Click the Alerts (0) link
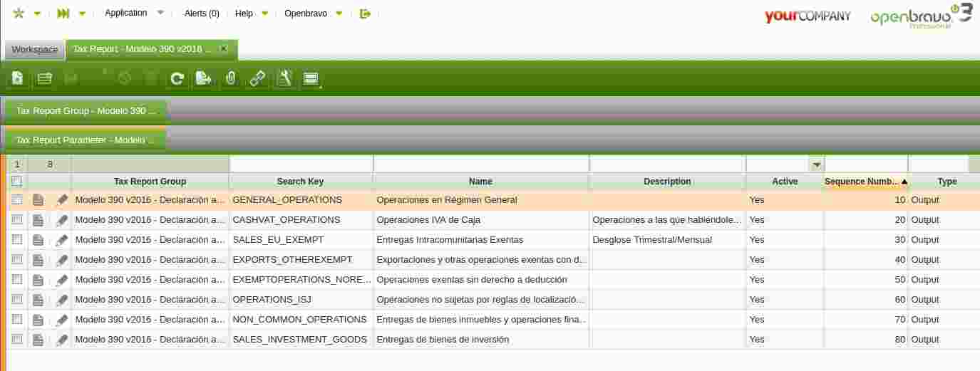 [202, 14]
